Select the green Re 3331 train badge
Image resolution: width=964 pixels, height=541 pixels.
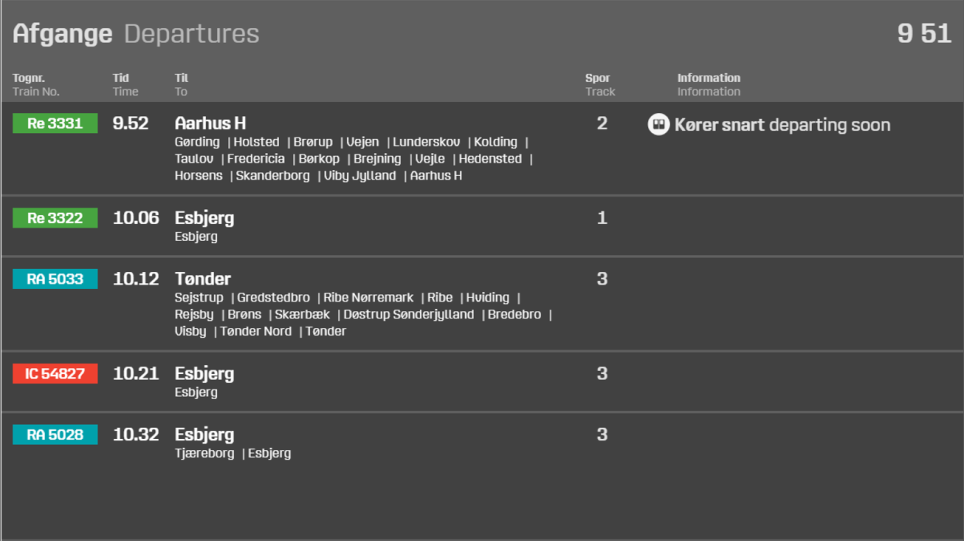[55, 123]
